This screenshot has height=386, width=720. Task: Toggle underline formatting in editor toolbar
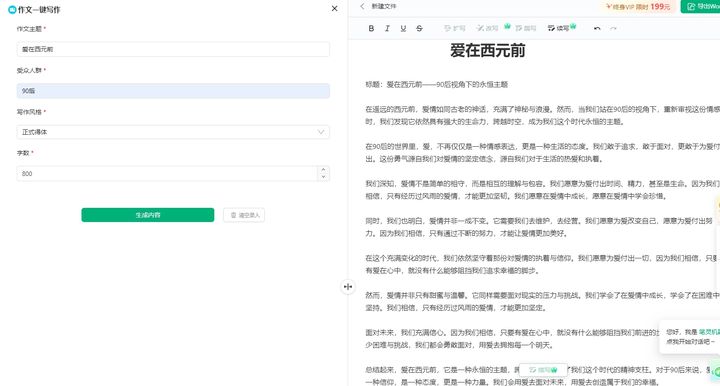click(403, 28)
